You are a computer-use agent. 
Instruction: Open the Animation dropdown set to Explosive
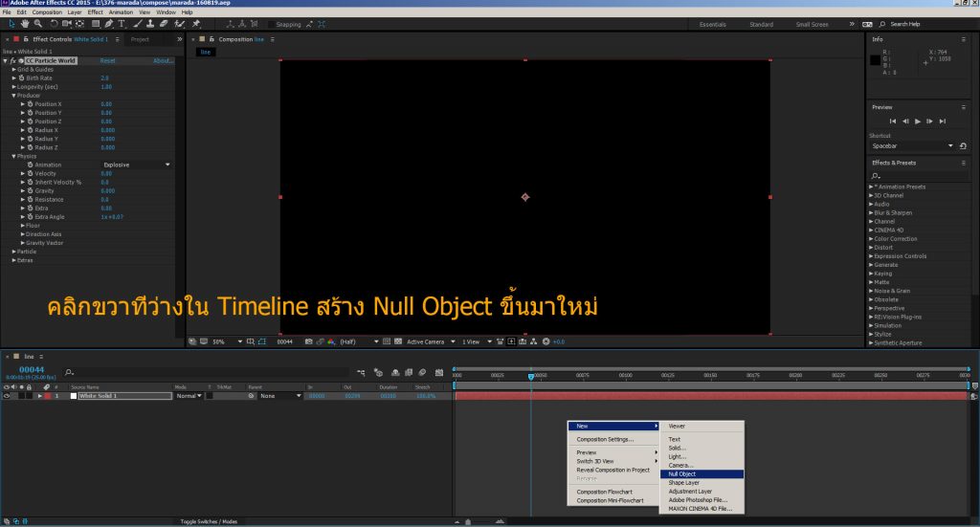136,165
